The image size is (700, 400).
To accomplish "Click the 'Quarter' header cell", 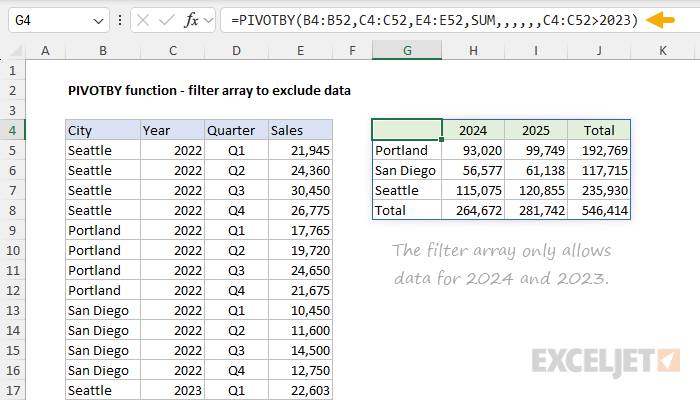I will click(x=236, y=130).
